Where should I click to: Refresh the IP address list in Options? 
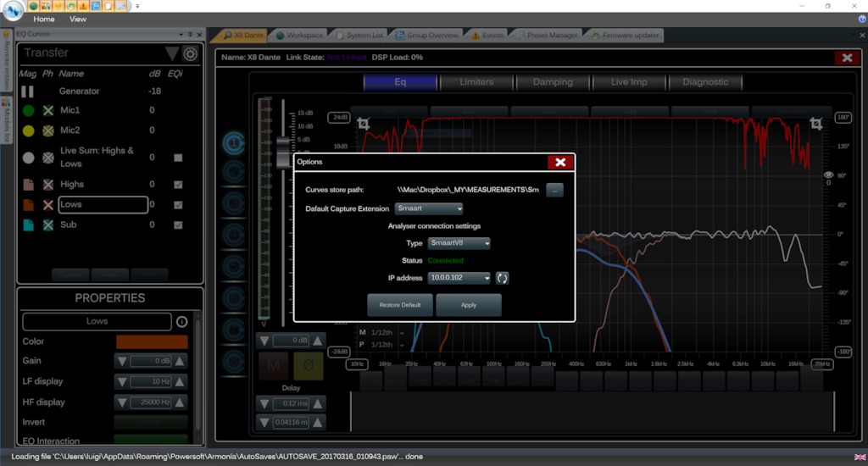(502, 278)
